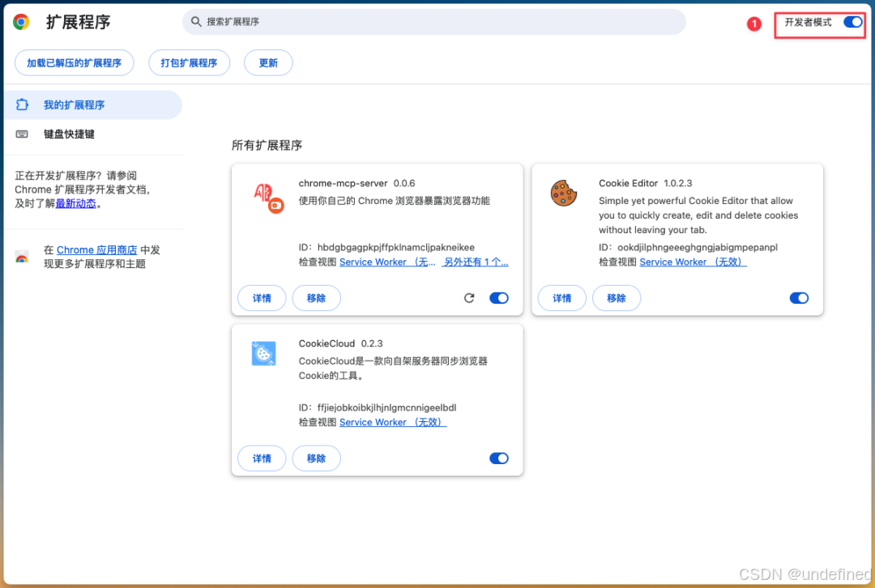This screenshot has width=875, height=588.
Task: Click the keyboard icon beside 键盘快捷键
Action: coord(22,134)
